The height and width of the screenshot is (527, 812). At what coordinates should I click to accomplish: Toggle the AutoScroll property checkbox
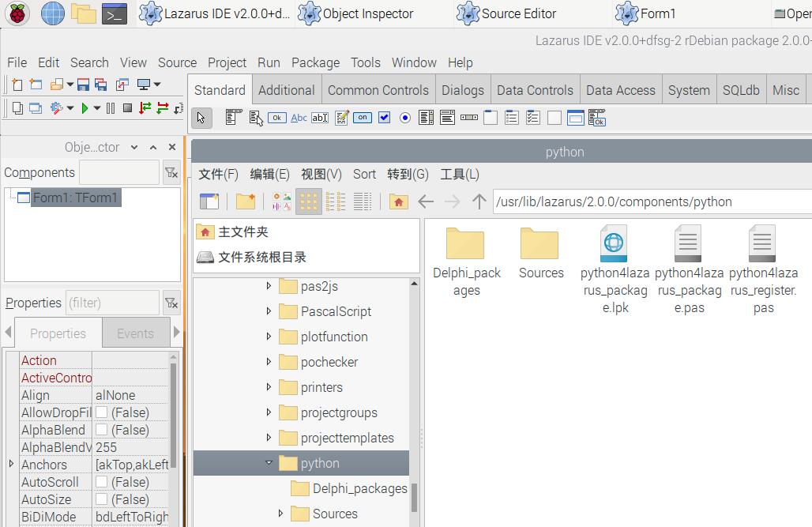[101, 482]
